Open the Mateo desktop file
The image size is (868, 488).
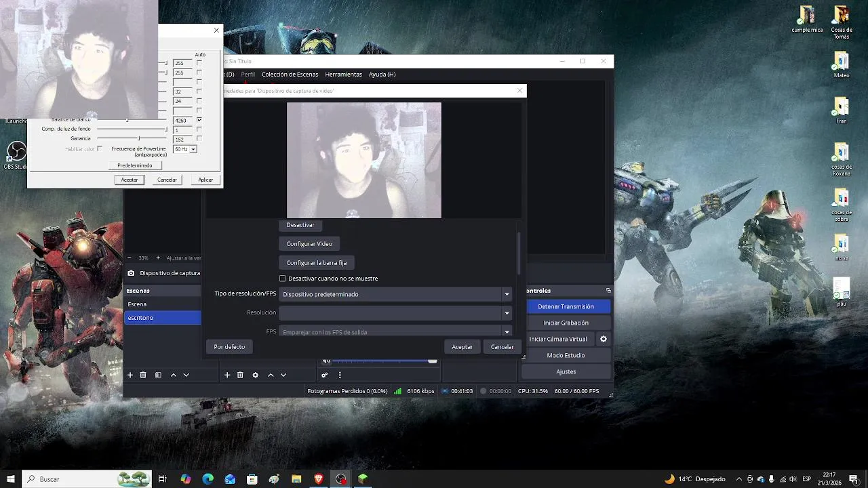click(x=842, y=64)
